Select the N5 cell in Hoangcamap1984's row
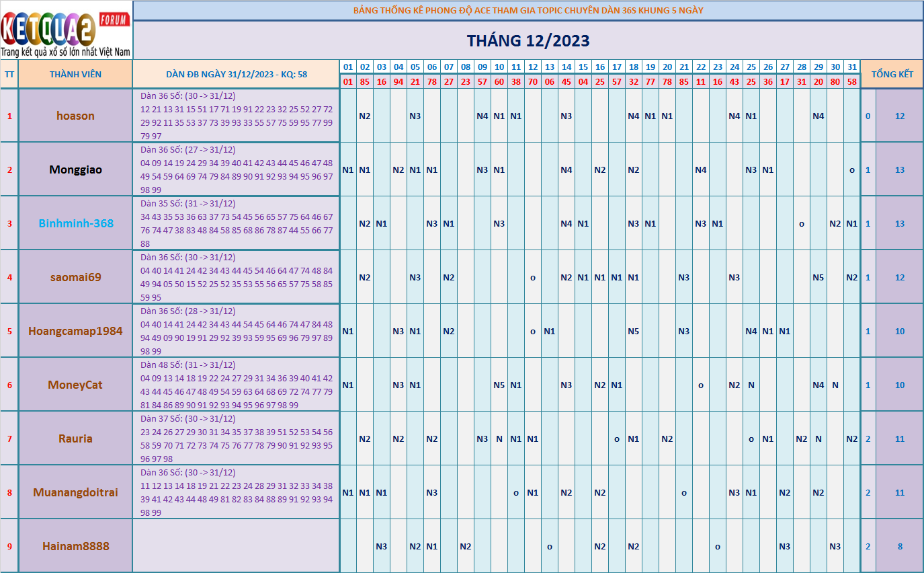This screenshot has height=573, width=924. 633,331
